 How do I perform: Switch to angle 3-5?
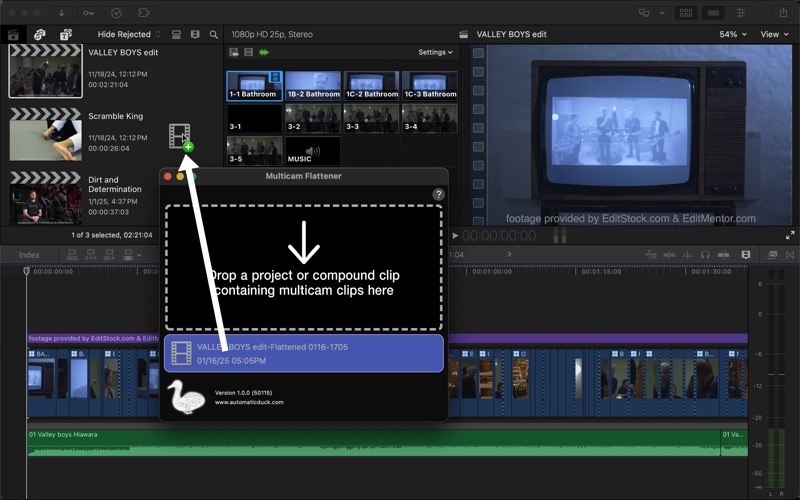click(254, 151)
